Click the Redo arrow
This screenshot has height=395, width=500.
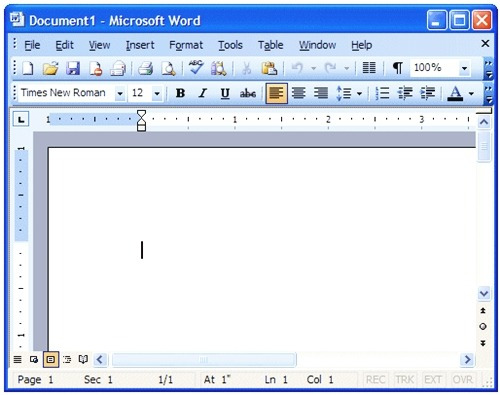pyautogui.click(x=330, y=68)
